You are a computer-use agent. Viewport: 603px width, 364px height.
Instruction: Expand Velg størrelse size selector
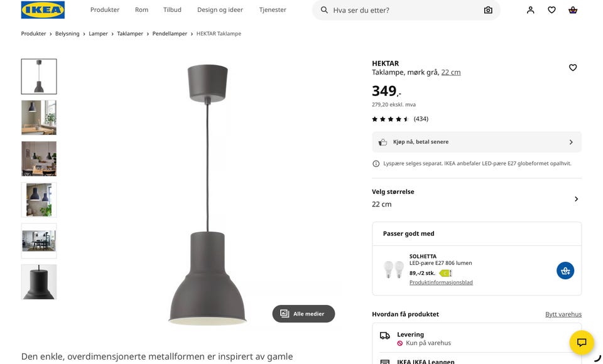click(576, 199)
